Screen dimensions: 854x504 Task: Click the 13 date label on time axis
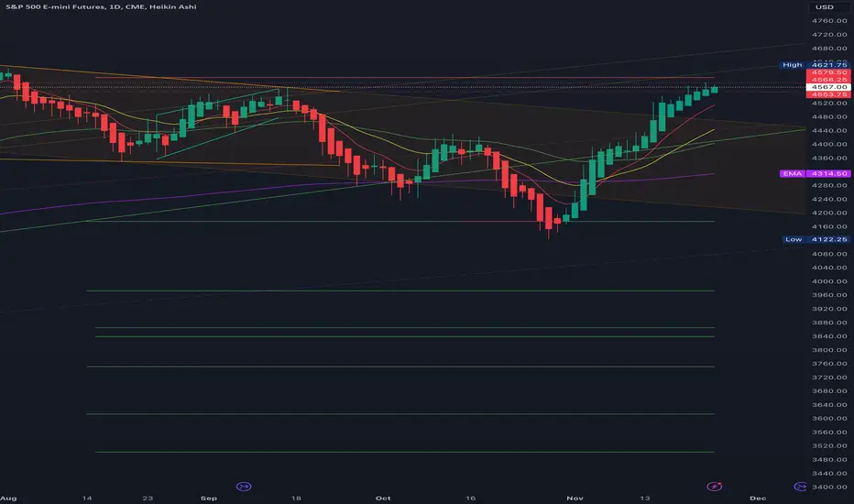tap(644, 498)
